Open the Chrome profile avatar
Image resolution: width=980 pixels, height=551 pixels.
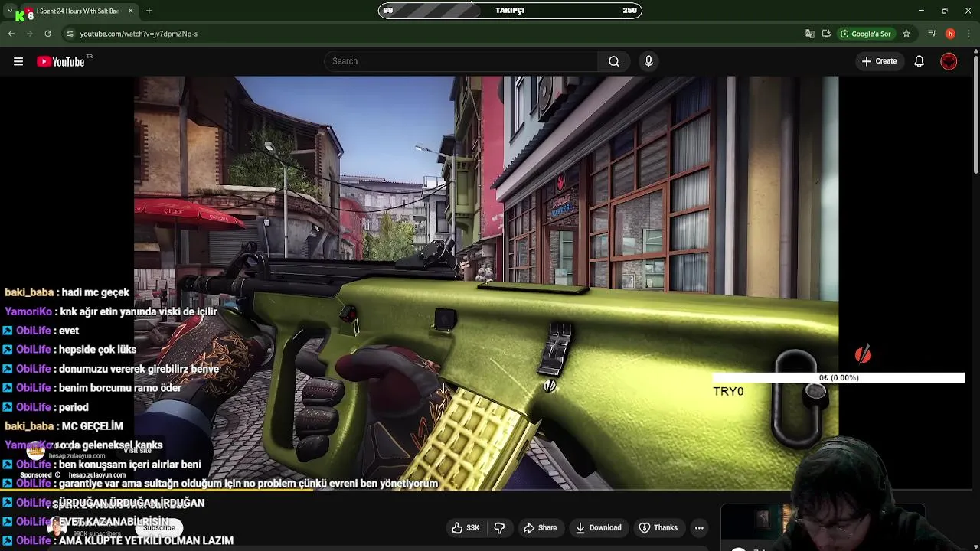click(x=950, y=34)
